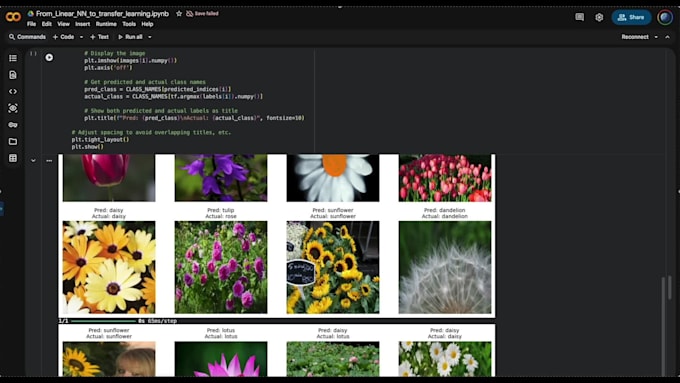
Task: Run all cells
Action: [x=131, y=37]
